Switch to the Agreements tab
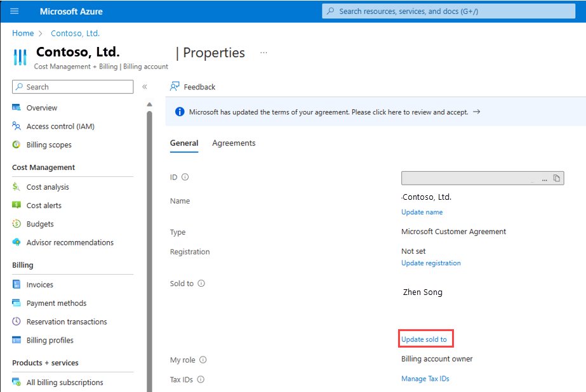The width and height of the screenshot is (586, 392). (x=234, y=143)
